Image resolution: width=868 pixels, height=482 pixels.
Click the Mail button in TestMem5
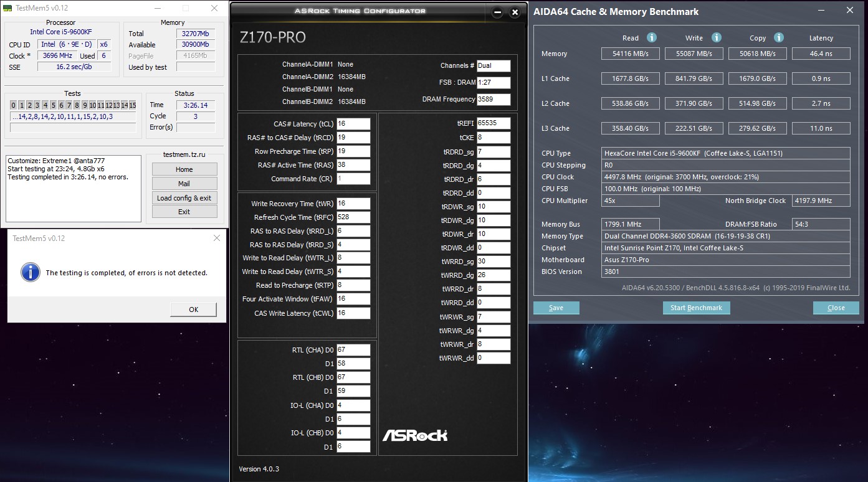(184, 184)
